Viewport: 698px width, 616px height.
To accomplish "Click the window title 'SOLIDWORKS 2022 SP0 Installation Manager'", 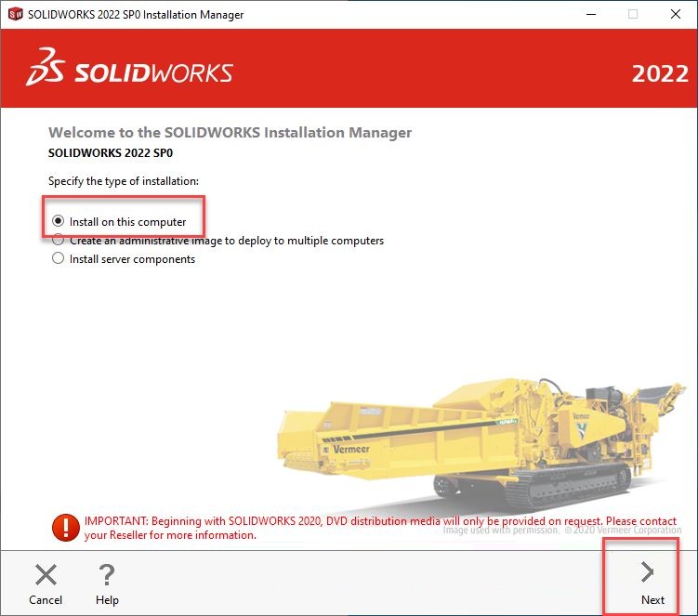I will point(136,15).
